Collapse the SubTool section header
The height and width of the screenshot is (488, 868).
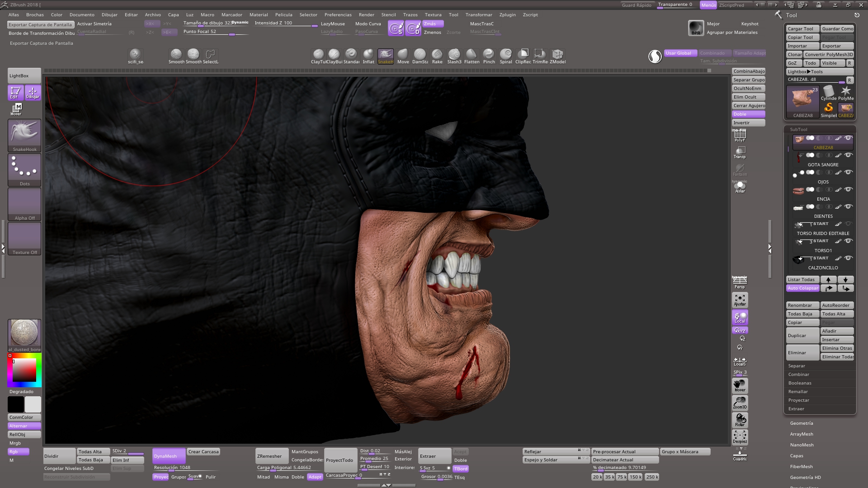pos(798,130)
